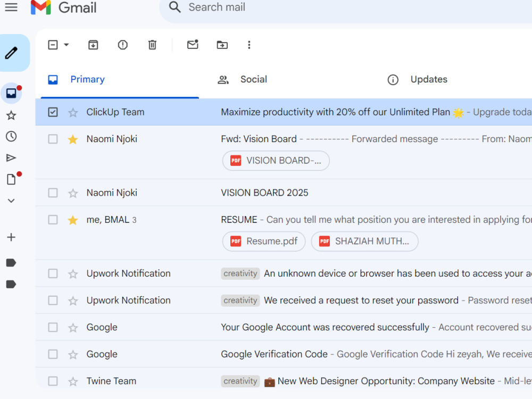The image size is (532, 399).
Task: Open the Inbox icon in sidebar
Action: (x=12, y=93)
